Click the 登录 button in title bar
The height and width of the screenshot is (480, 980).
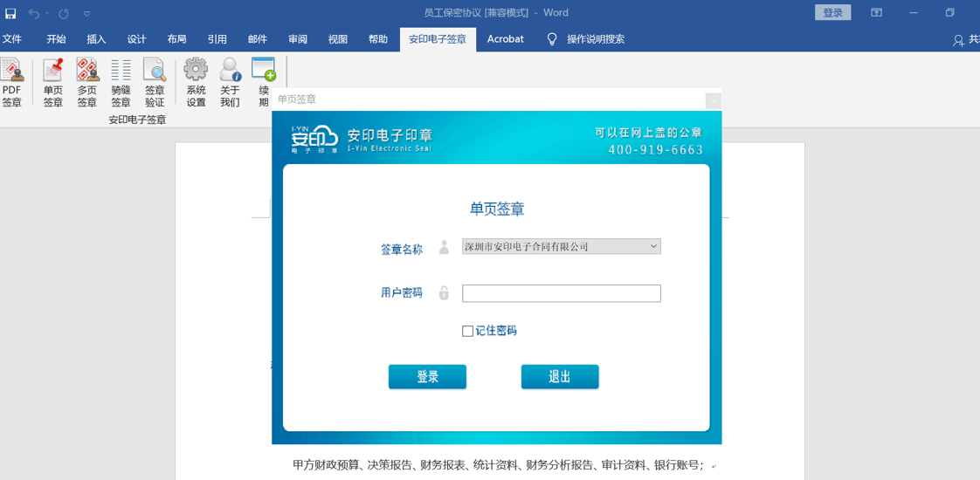pyautogui.click(x=832, y=12)
